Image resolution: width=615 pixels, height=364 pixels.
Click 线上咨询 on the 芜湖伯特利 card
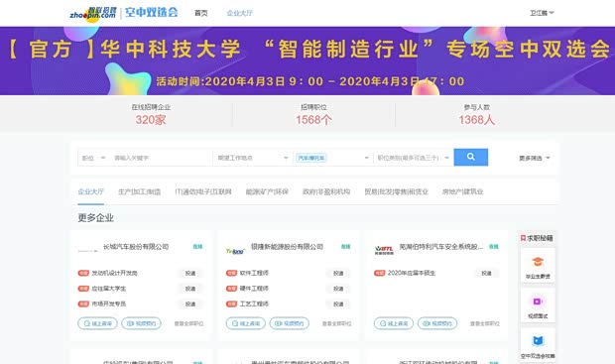click(x=394, y=323)
